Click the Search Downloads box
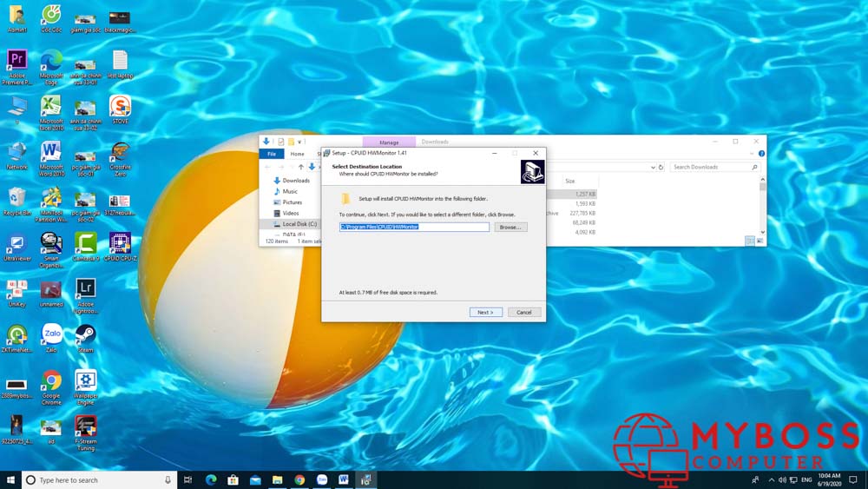Screen dimensions: 868x489 point(714,168)
